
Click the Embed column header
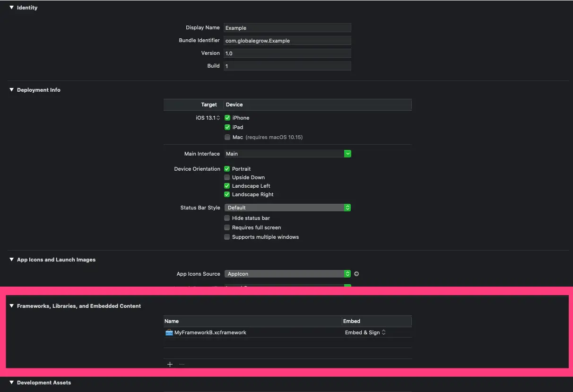[377, 321]
